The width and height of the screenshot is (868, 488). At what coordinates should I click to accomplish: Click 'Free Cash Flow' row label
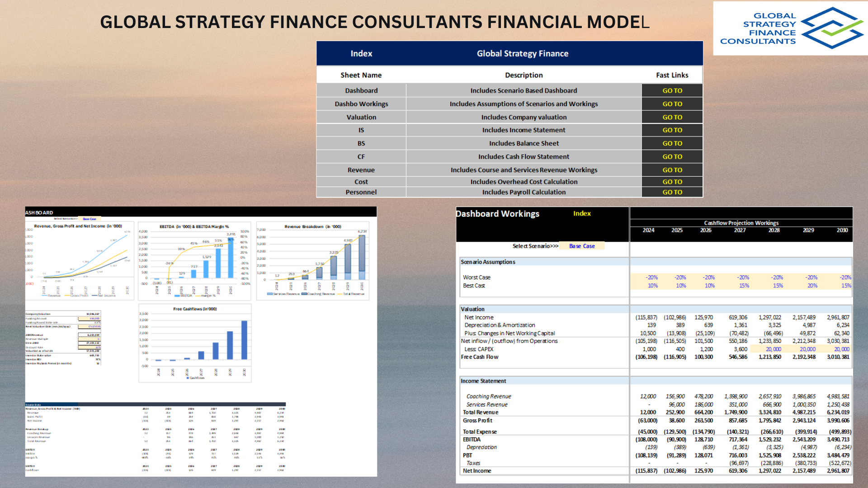click(x=479, y=357)
